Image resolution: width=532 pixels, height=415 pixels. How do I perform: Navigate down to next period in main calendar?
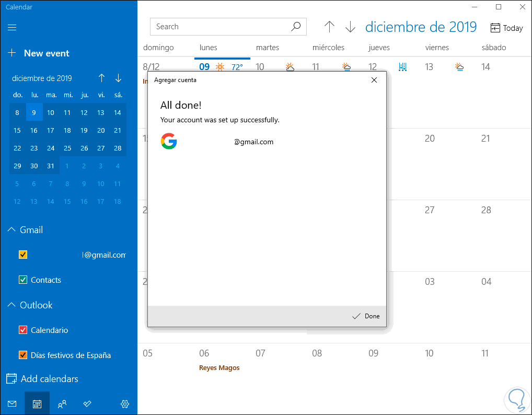350,27
